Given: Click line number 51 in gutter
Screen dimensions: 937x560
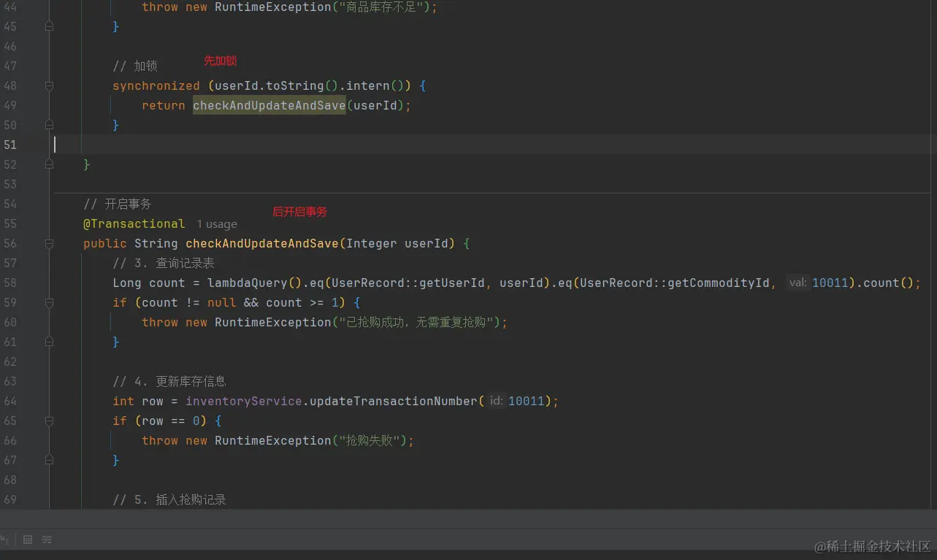Looking at the screenshot, I should point(10,145).
